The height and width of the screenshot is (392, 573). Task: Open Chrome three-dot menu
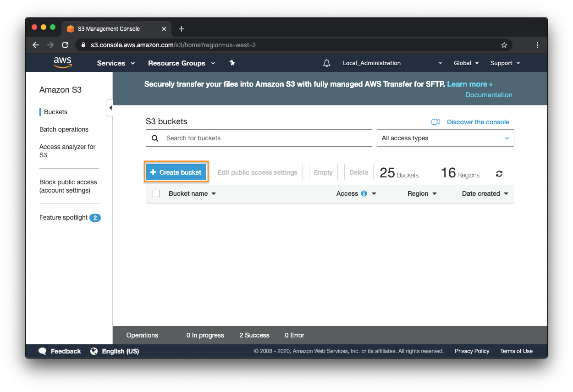pyautogui.click(x=537, y=45)
